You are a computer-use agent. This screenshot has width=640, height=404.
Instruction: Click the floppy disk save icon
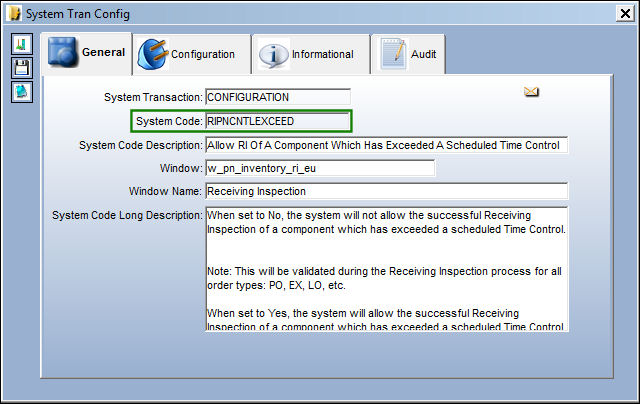(22, 68)
